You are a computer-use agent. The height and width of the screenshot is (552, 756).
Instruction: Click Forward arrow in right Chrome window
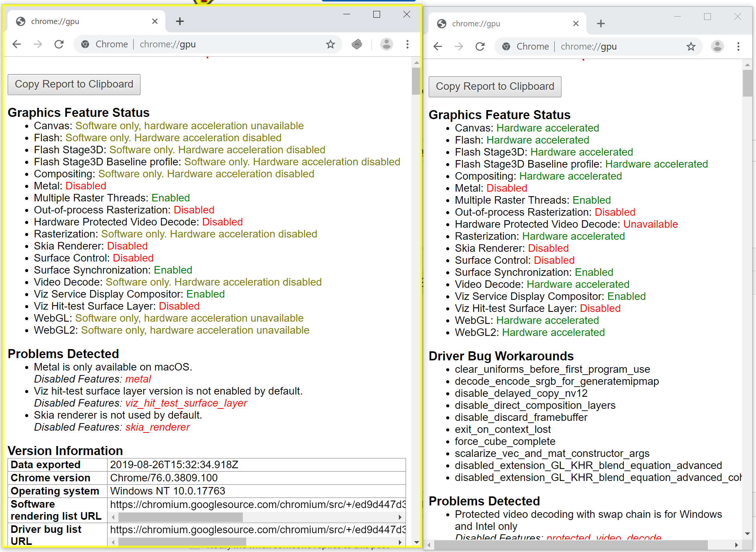click(459, 47)
